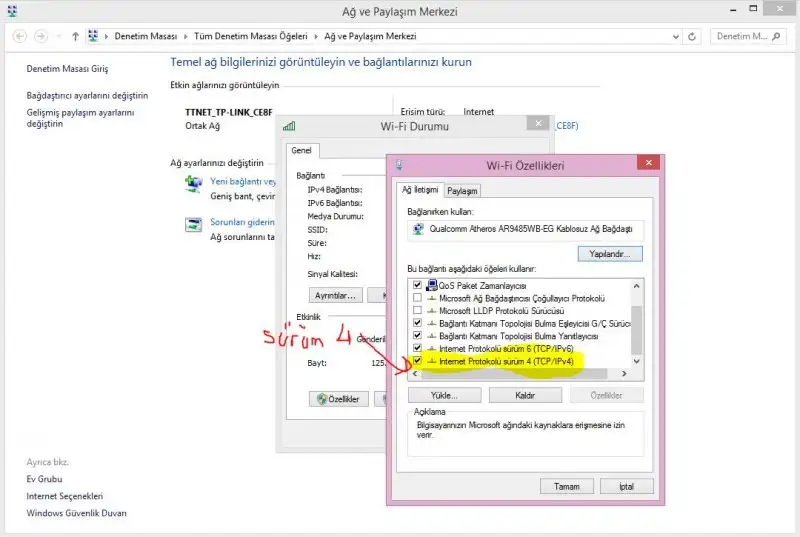The height and width of the screenshot is (537, 800).
Task: Click the Control Panel icon in address bar
Action: point(94,36)
